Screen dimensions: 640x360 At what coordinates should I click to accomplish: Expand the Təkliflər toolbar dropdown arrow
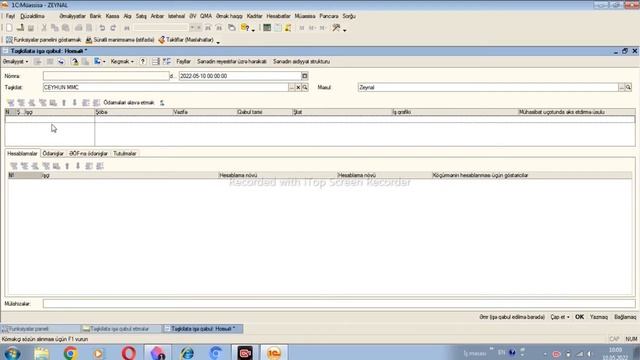[218, 42]
